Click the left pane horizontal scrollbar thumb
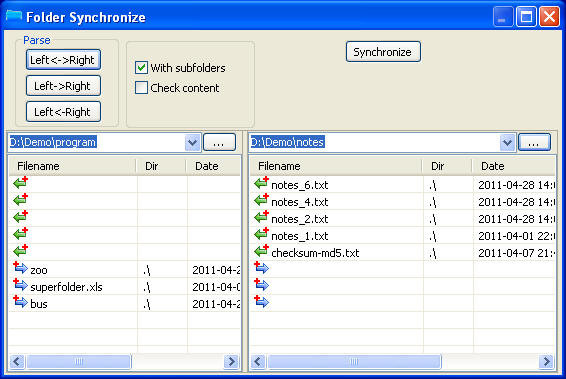 [78, 361]
